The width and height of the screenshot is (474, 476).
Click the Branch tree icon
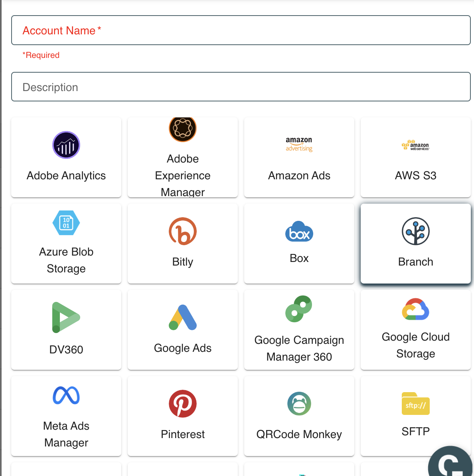point(415,231)
